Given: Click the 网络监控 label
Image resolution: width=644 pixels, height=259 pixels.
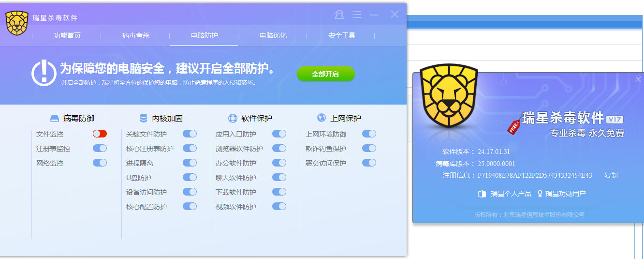Looking at the screenshot, I should [50, 163].
